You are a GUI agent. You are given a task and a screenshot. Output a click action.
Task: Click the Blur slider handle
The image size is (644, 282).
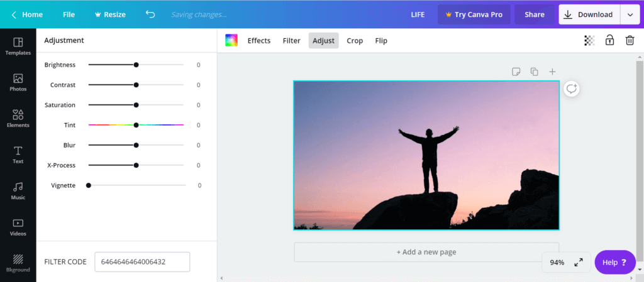point(136,145)
